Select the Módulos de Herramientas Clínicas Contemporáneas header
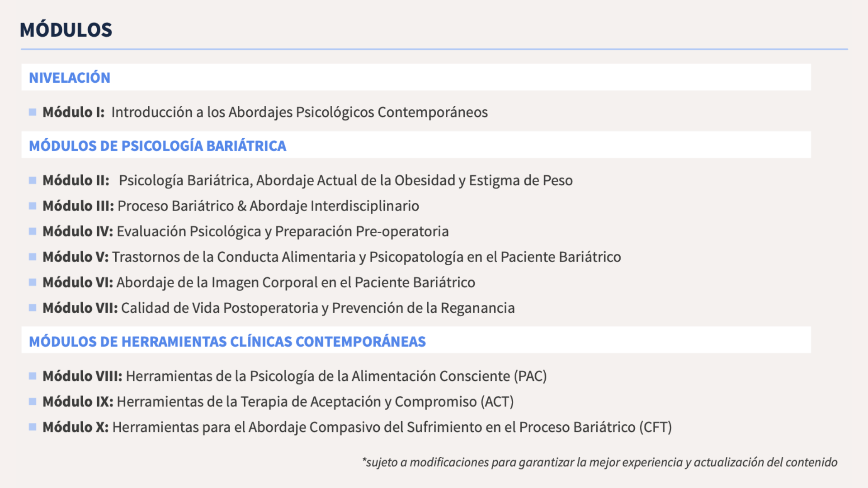 (227, 341)
